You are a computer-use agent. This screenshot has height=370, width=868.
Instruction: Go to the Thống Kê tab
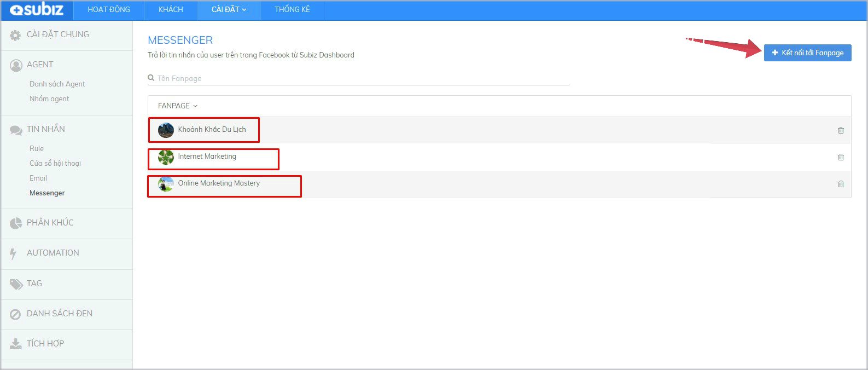tap(292, 9)
